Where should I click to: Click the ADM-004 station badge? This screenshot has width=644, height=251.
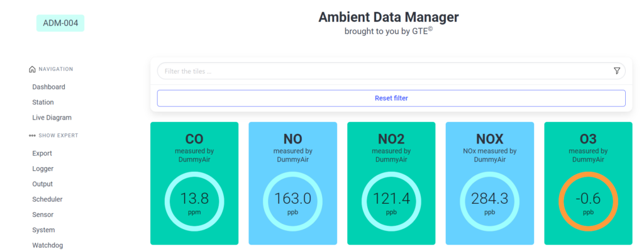click(x=60, y=23)
